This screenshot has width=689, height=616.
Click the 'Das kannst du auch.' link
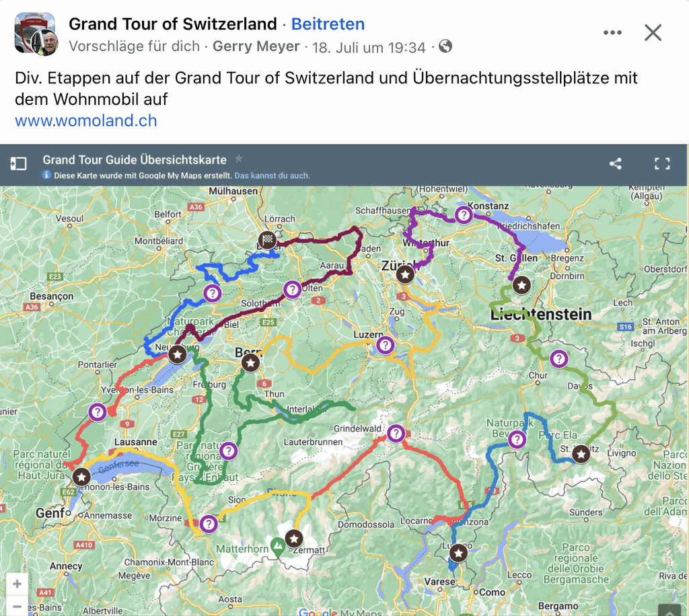tap(272, 176)
